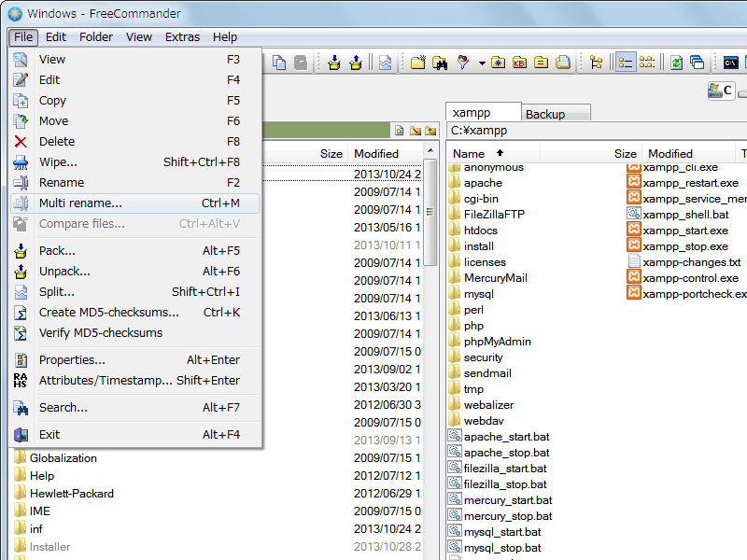Go to parent folder in left panel
Viewport: 747px width, 560px height.
[430, 131]
